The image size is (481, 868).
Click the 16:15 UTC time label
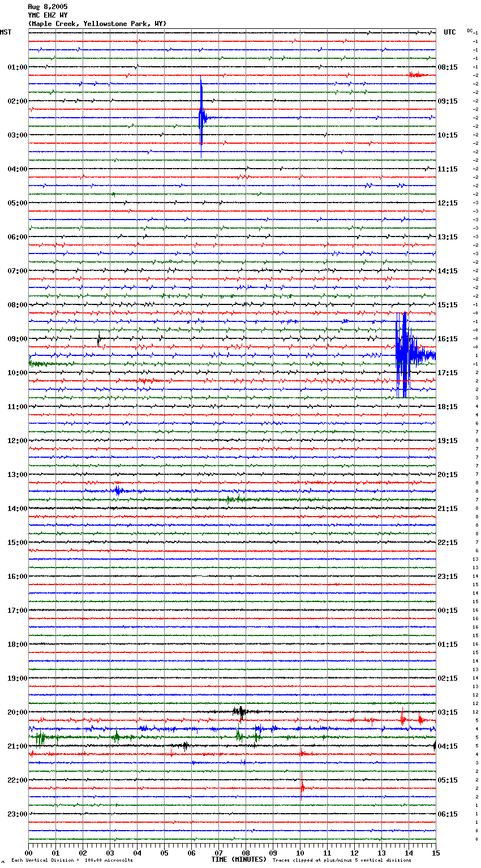(x=448, y=339)
